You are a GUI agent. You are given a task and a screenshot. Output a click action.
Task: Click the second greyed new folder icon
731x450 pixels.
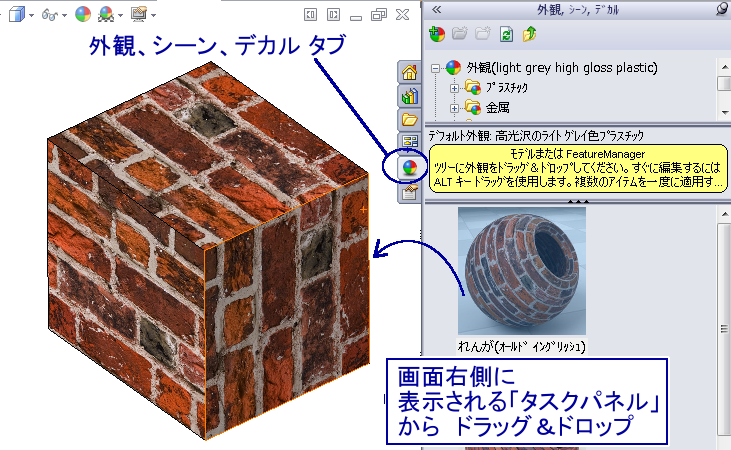point(483,34)
